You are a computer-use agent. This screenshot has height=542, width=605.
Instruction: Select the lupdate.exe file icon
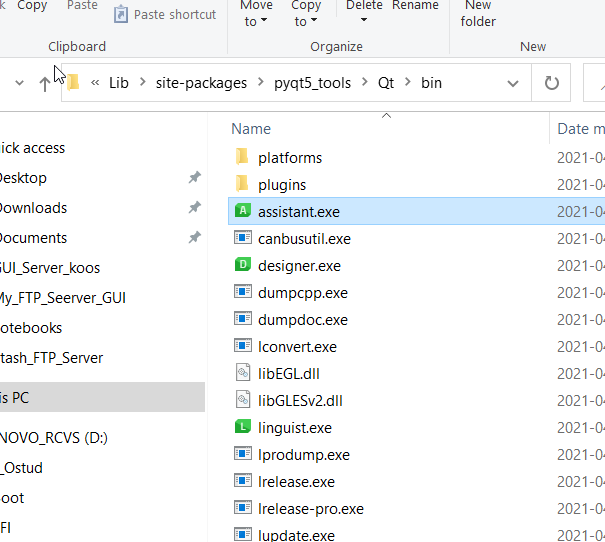(243, 534)
